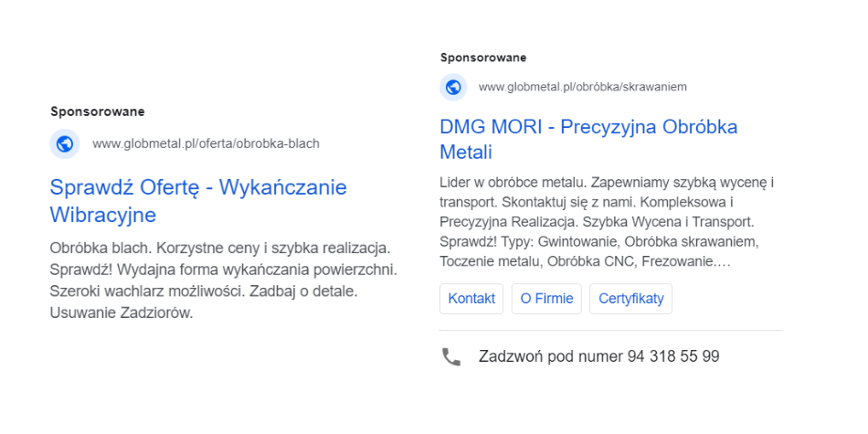Click the Sponsorowane label above the obrobka-blach ad
This screenshot has height=434, width=868.
click(97, 112)
